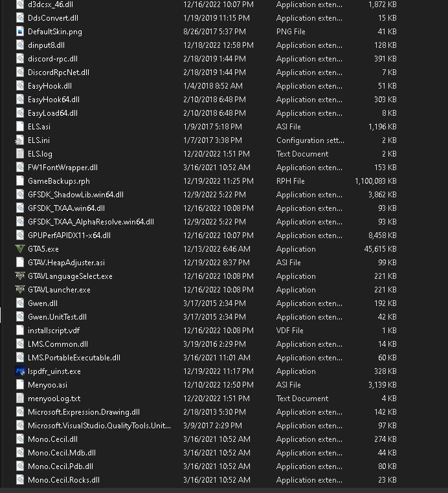Click the discord-rpc.dll file icon
The image size is (448, 493).
pyautogui.click(x=20, y=59)
